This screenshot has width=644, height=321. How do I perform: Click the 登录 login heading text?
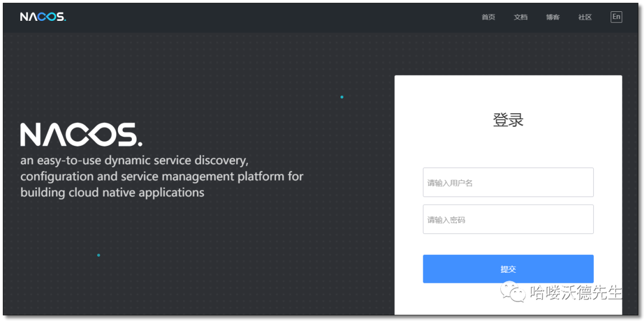pyautogui.click(x=508, y=120)
